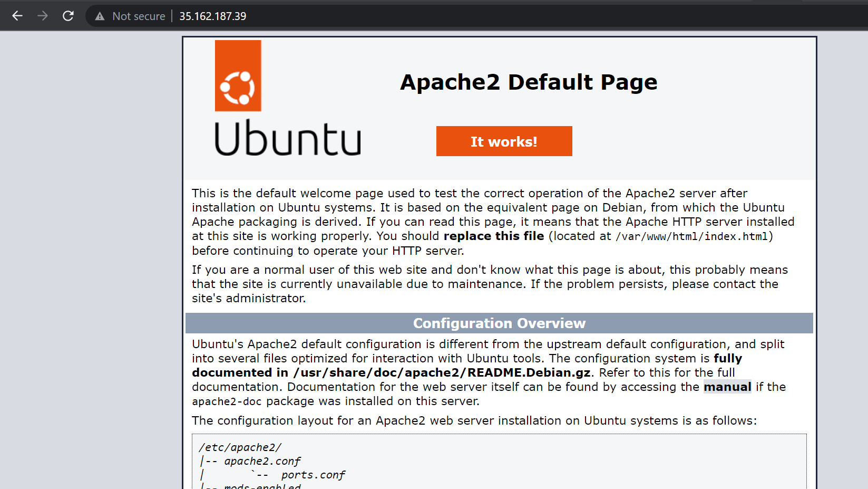This screenshot has width=868, height=489.
Task: Open the 'manual' documentation link
Action: tap(727, 387)
